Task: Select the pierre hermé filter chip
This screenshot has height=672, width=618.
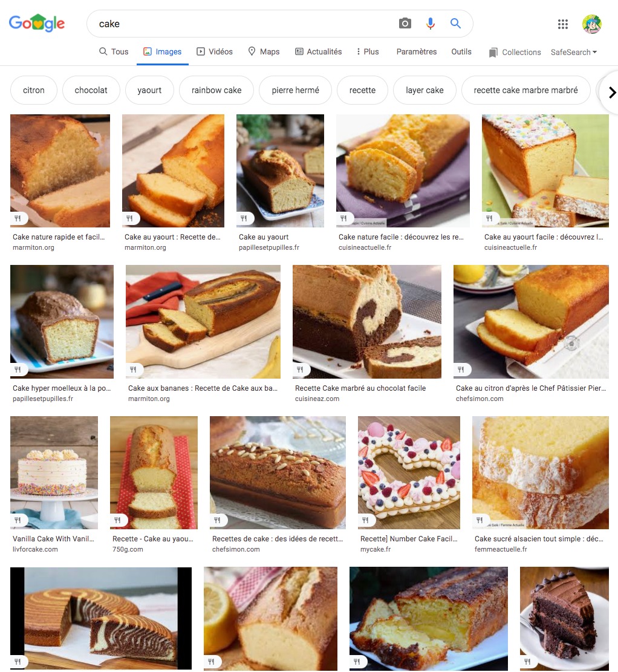Action: coord(295,90)
